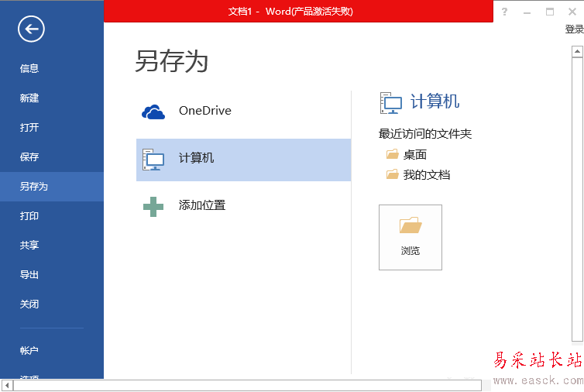Click the help question mark icon

(x=504, y=12)
